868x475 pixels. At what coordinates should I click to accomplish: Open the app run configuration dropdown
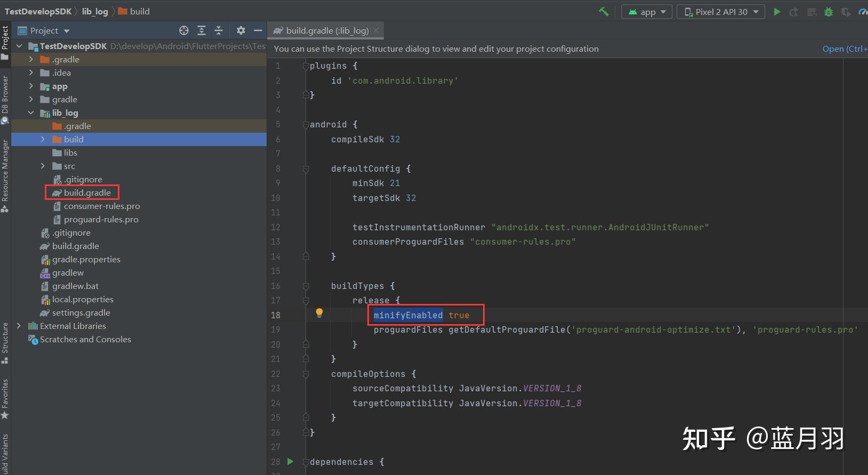[x=647, y=12]
